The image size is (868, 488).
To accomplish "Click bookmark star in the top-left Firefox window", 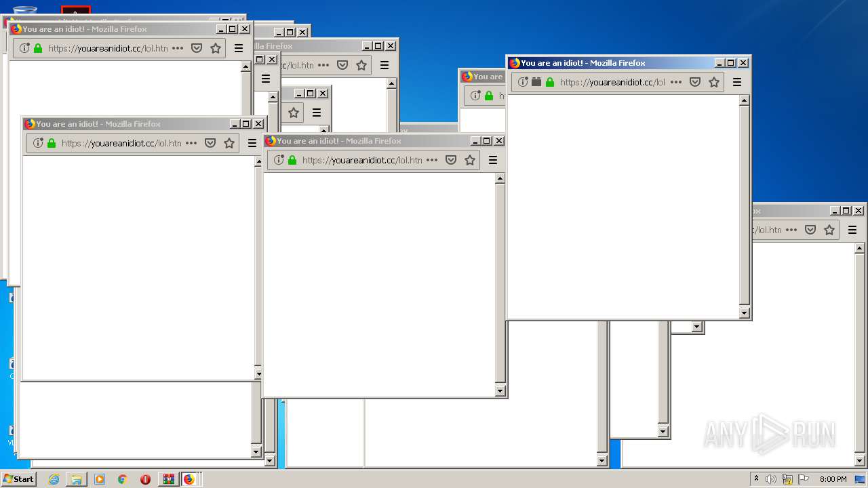I will [x=216, y=48].
